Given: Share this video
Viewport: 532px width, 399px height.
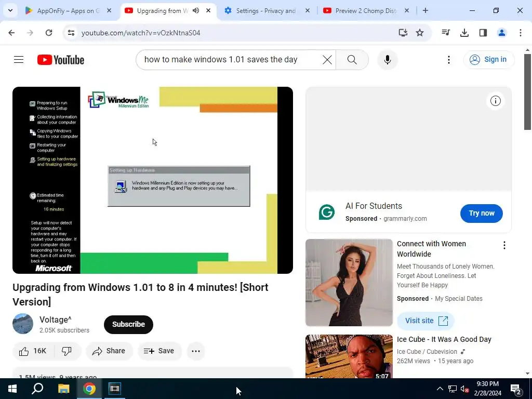Looking at the screenshot, I should [x=109, y=351].
